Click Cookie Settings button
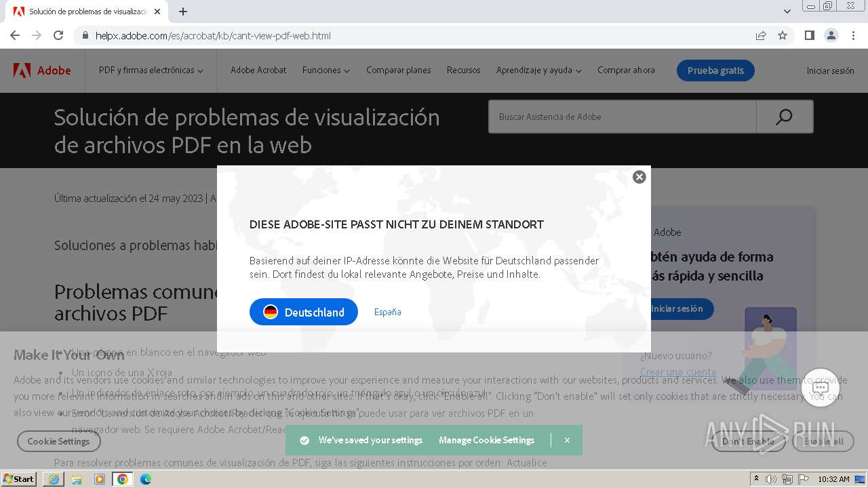Viewport: 868px width, 488px height. (58, 441)
